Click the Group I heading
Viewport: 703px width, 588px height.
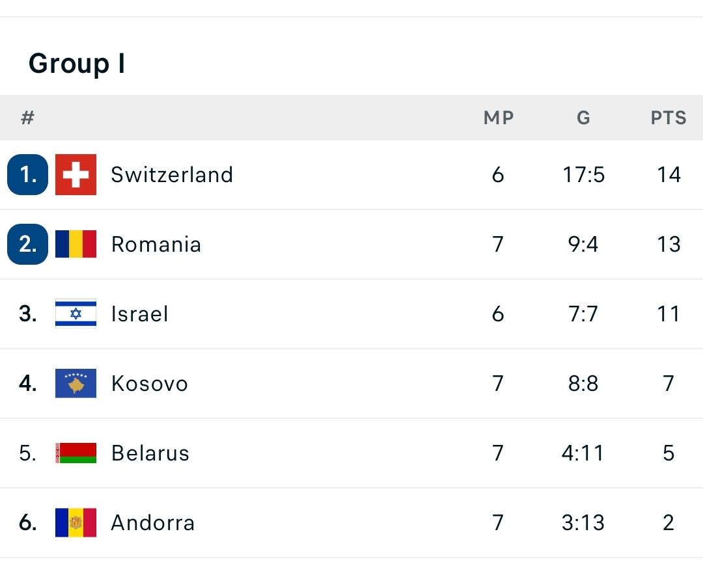click(77, 63)
